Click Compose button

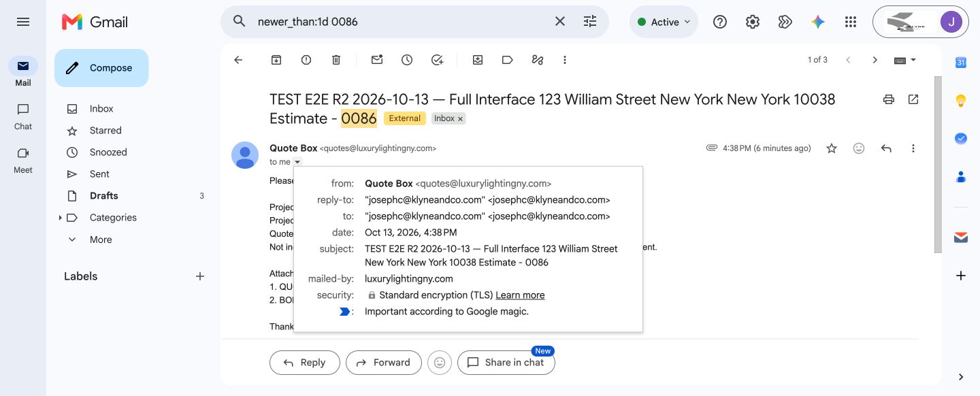pyautogui.click(x=101, y=68)
